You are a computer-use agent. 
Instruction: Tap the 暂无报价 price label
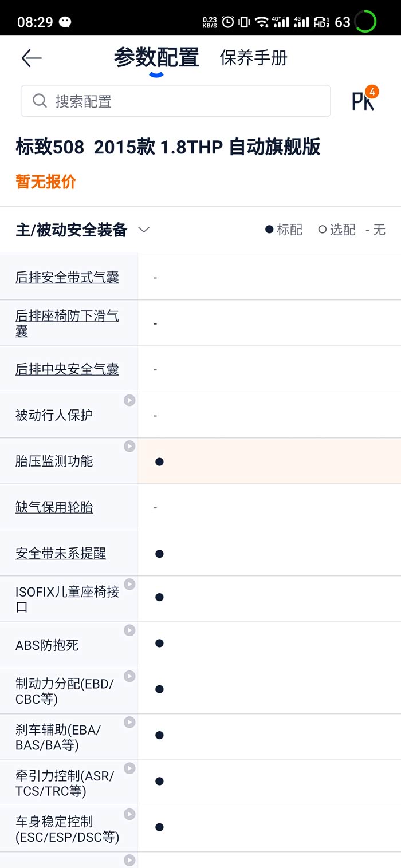point(46,182)
